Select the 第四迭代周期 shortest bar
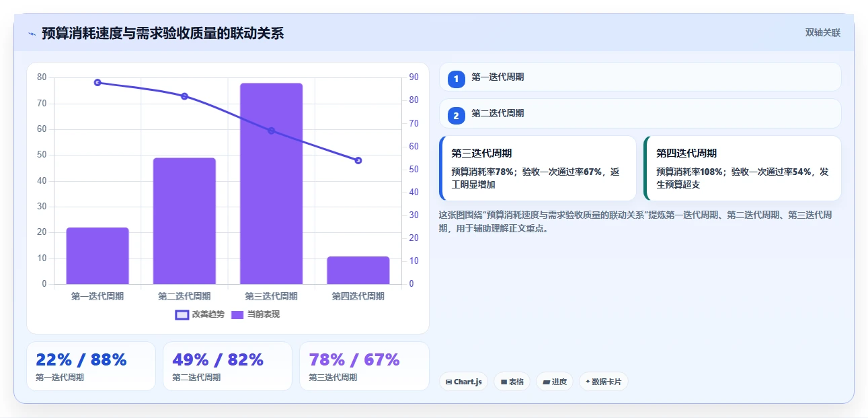 [358, 270]
